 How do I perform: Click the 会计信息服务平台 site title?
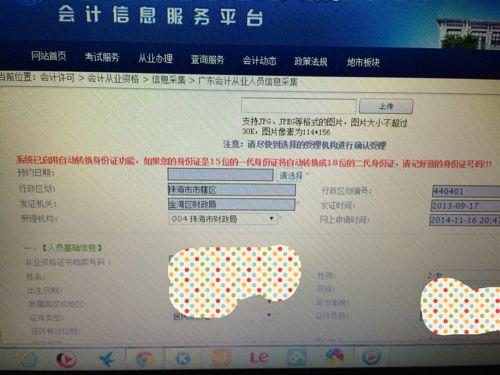pyautogui.click(x=160, y=16)
